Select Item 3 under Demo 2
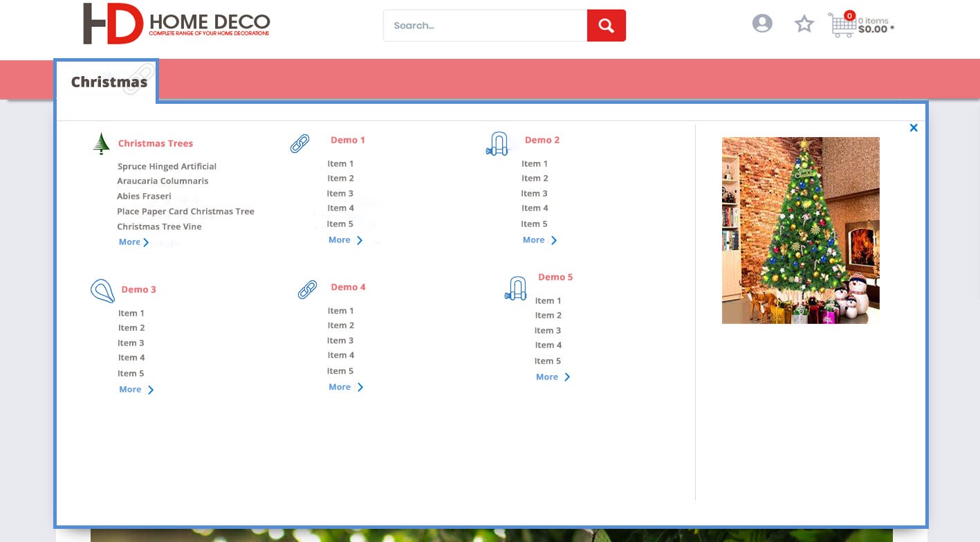Screen dimensions: 980x542 tap(535, 194)
